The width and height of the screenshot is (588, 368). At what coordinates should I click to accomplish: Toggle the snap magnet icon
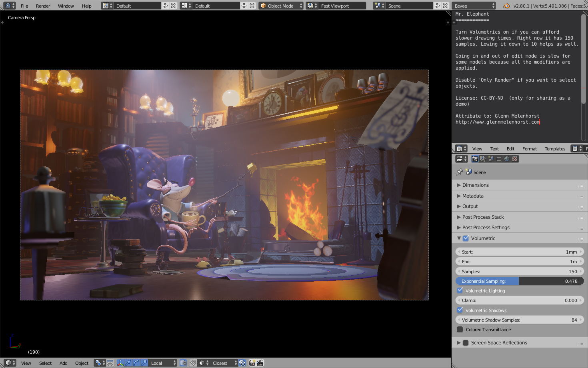[193, 363]
